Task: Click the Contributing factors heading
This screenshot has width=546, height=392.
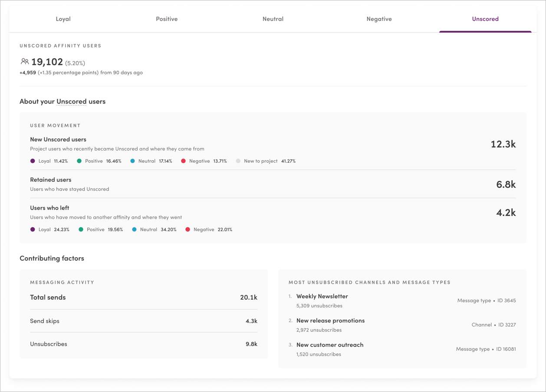Action: pyautogui.click(x=52, y=258)
